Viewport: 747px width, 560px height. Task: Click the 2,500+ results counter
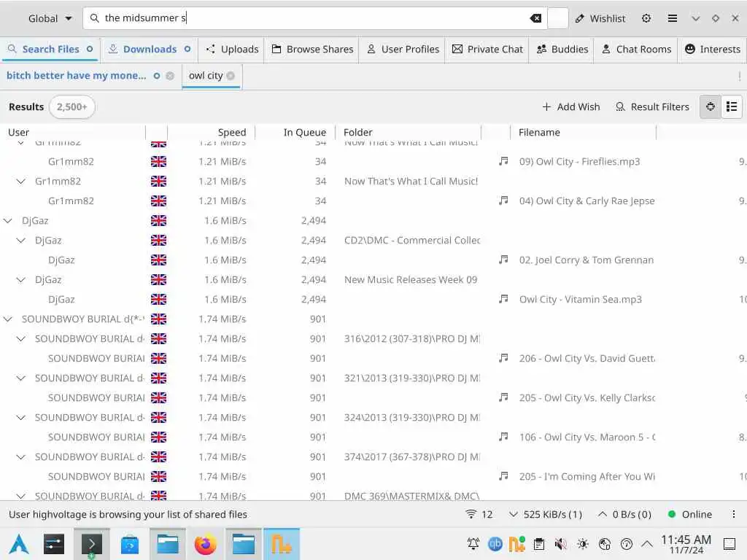tap(72, 106)
